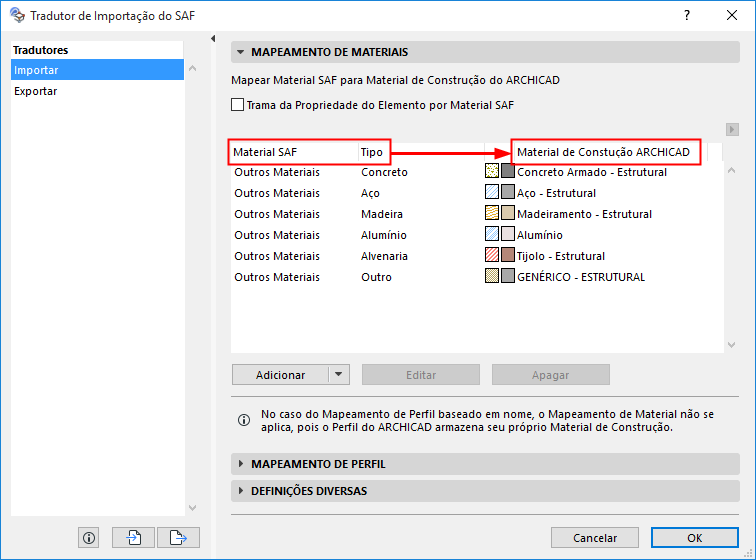This screenshot has height=560, width=756.
Task: Confirm with the OK button
Action: (x=694, y=537)
